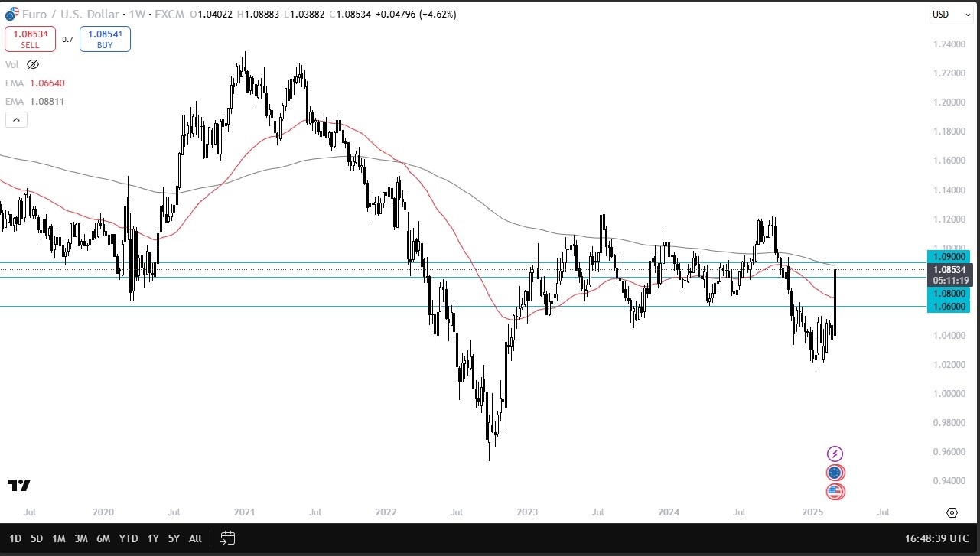980x556 pixels.
Task: Click the 0.7 spread value
Action: pyautogui.click(x=67, y=39)
